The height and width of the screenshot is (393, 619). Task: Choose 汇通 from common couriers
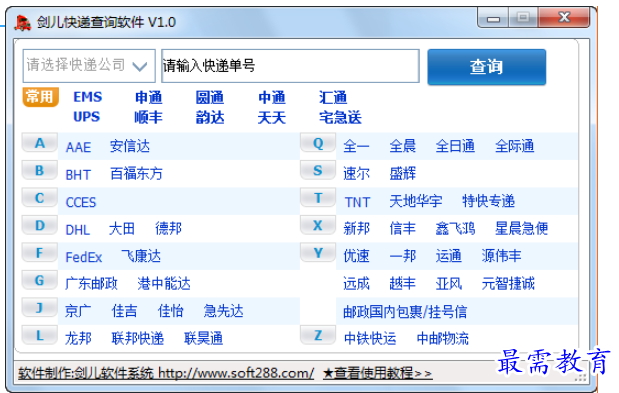pyautogui.click(x=333, y=97)
